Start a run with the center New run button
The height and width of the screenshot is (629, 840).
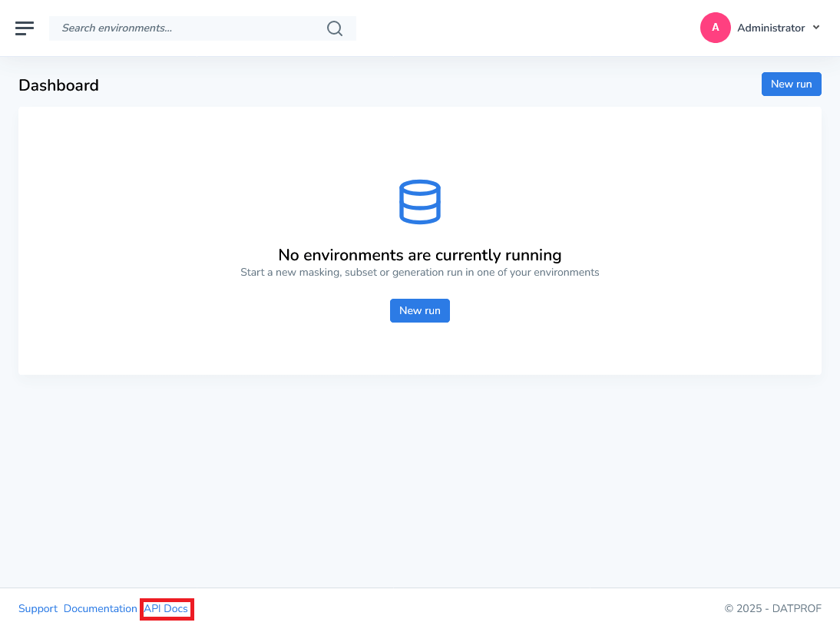pos(419,310)
